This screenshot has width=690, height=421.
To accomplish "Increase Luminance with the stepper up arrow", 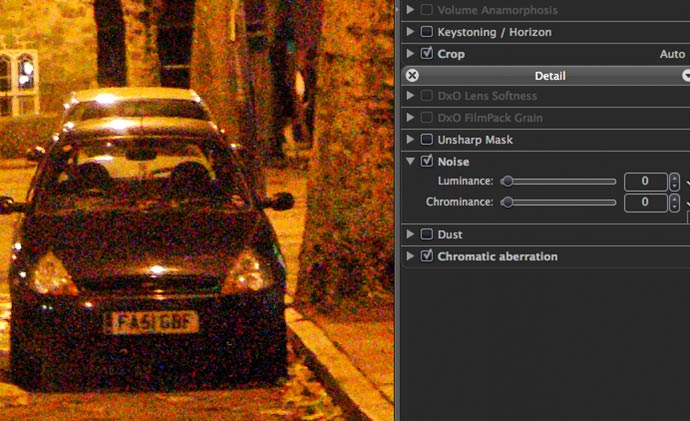I will 674,177.
